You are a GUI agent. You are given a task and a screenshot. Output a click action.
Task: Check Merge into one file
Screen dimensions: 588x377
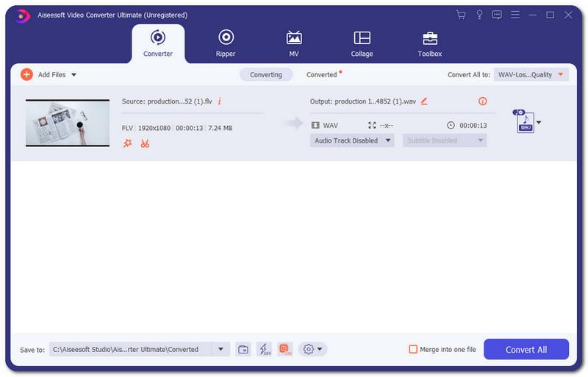pos(413,349)
